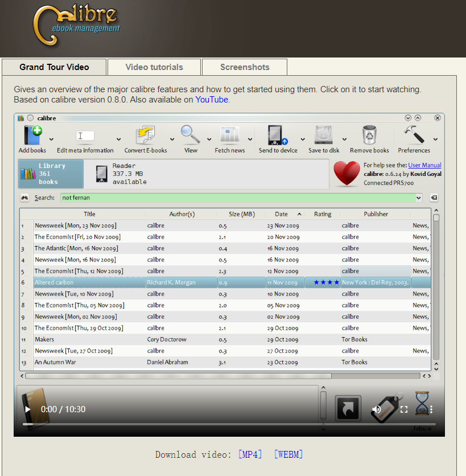
Task: Click the video progress seek bar
Action: click(x=229, y=424)
